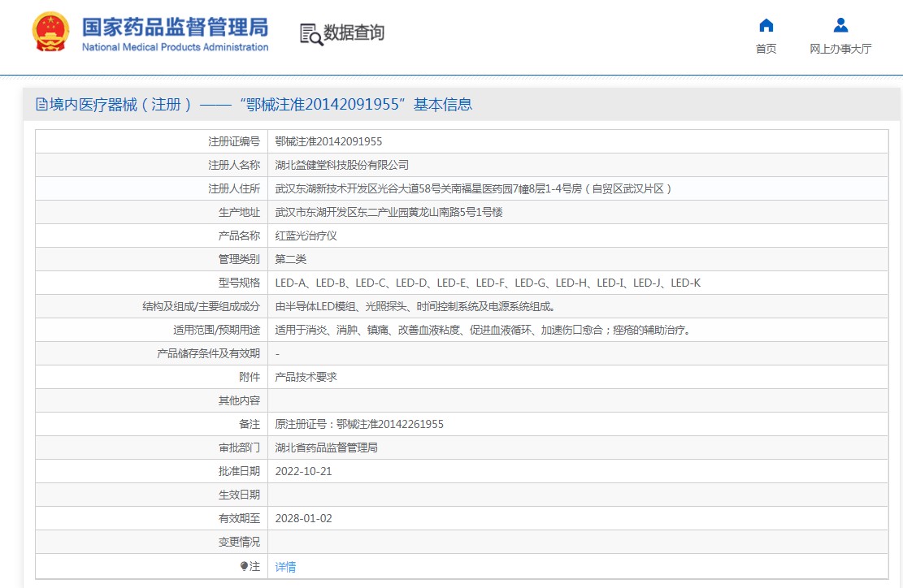This screenshot has height=588, width=903.
Task: Open the 详情 details link
Action: click(x=285, y=567)
